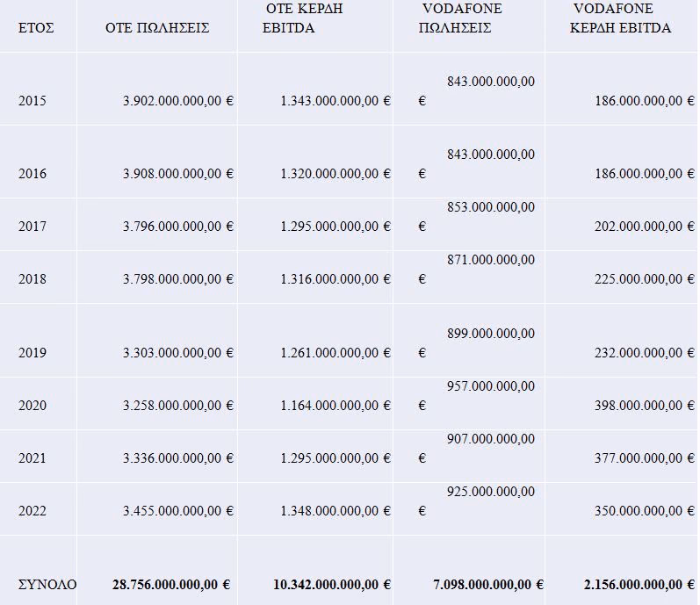Click Vodafone sales value 925.000.000,00
Screen dimensions: 700x605
click(x=491, y=491)
